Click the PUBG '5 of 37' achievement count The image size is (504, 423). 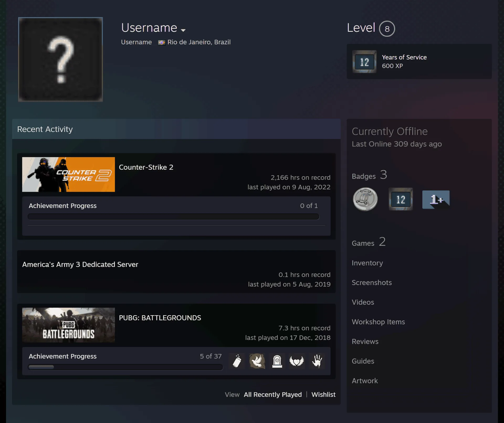[211, 356]
